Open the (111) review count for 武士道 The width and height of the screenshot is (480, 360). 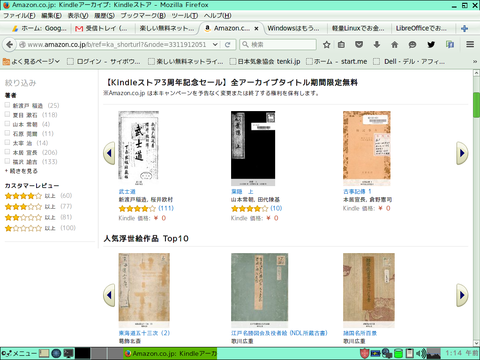(x=166, y=208)
